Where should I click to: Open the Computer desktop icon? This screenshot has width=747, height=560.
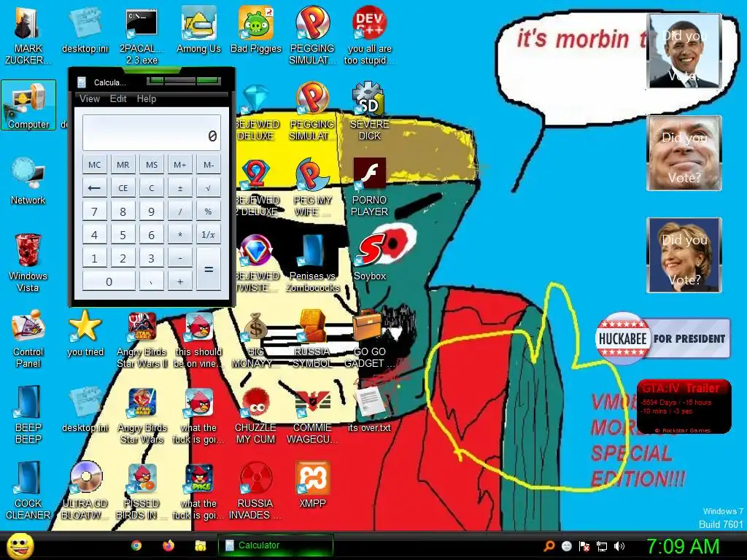[28, 105]
